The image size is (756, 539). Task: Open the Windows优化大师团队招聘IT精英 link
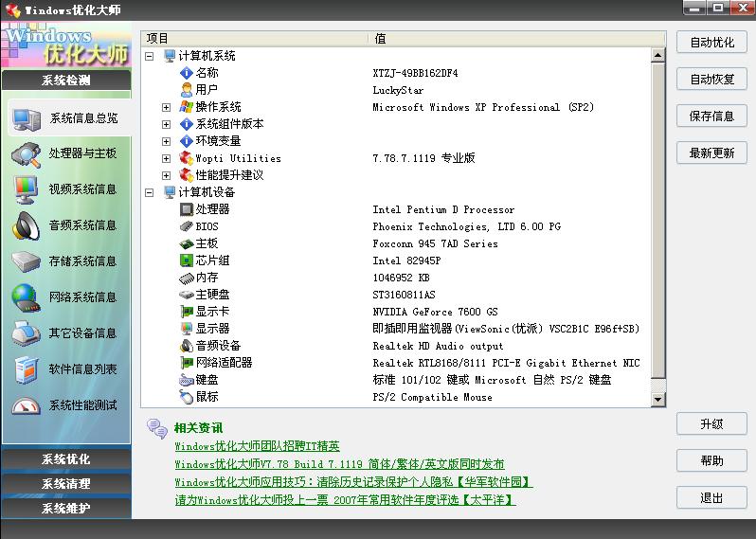tap(257, 446)
